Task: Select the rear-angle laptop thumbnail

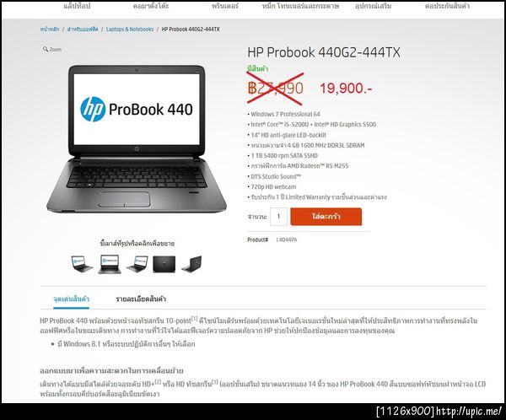Action: (x=191, y=264)
